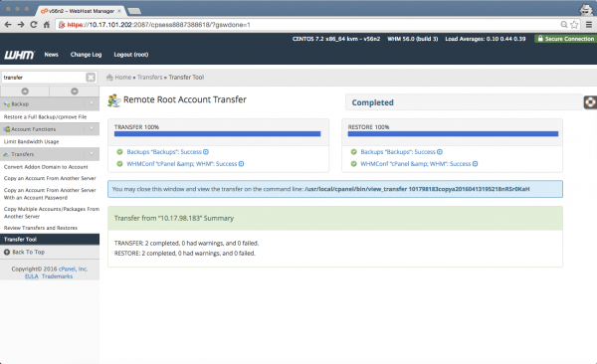Collapse the Account Functions sidebar section

tap(92, 129)
